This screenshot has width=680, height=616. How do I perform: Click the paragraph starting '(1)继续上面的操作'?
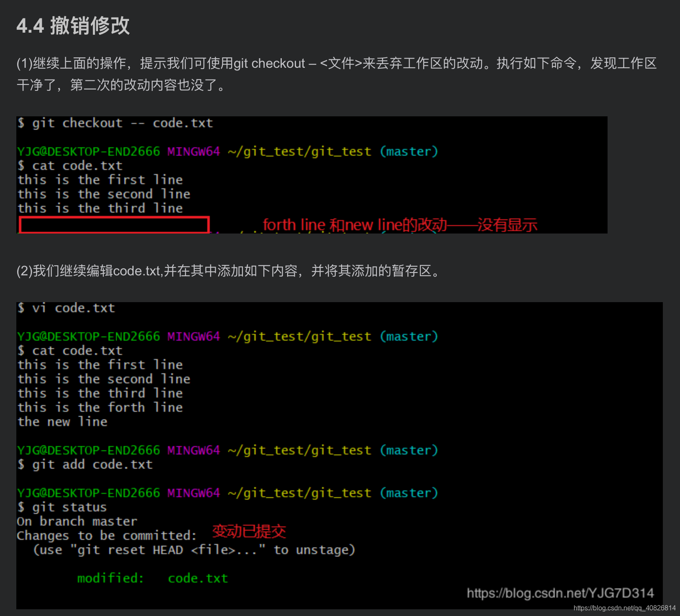[337, 74]
